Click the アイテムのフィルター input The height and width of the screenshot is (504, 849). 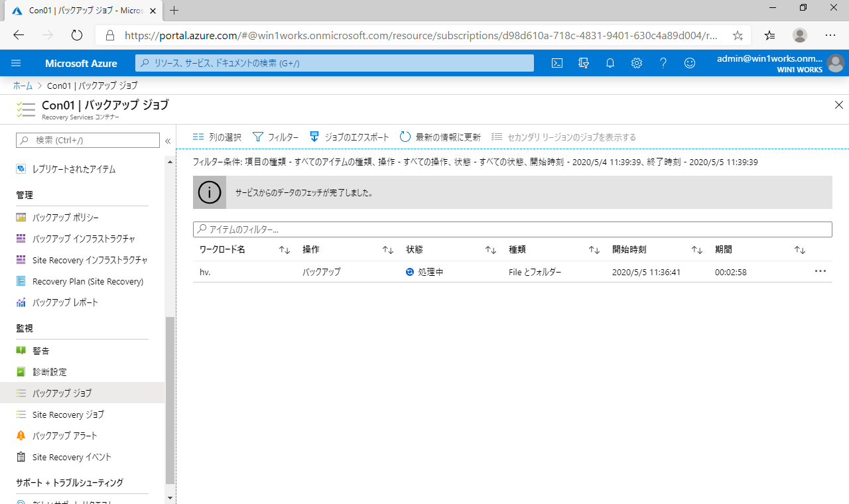[x=512, y=229]
